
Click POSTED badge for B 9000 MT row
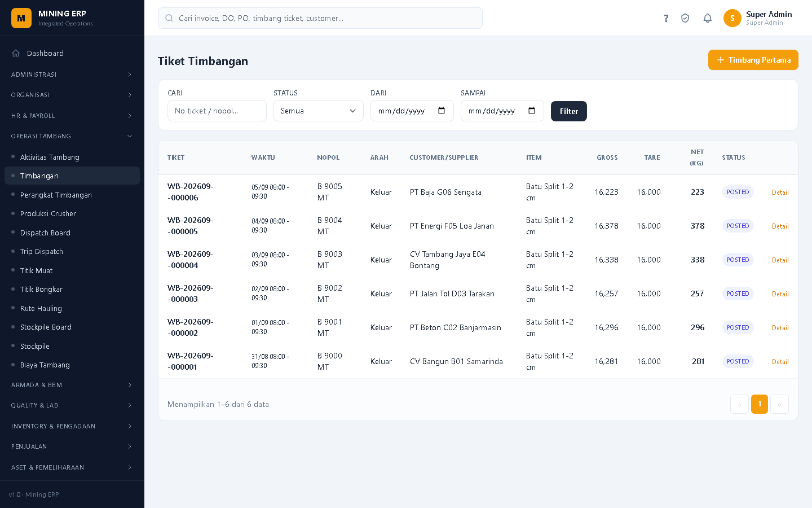click(x=738, y=361)
